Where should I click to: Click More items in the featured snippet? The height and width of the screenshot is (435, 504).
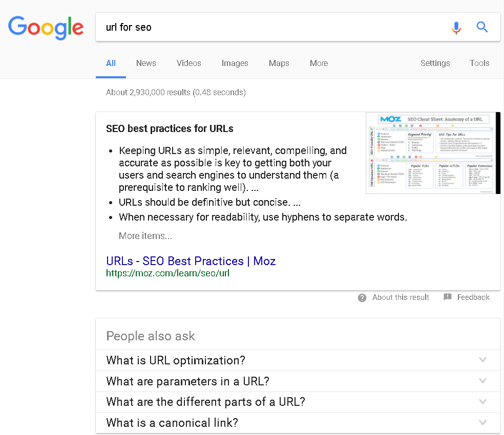[145, 235]
